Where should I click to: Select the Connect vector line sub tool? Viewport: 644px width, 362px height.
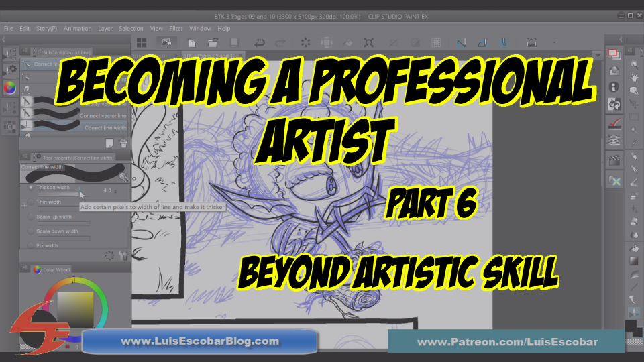74,115
